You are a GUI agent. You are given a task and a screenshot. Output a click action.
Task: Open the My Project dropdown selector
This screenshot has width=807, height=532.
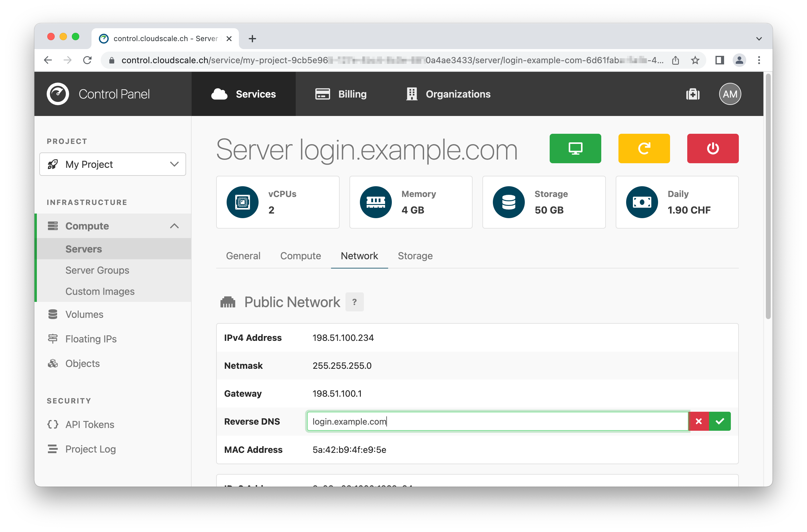[x=112, y=164]
